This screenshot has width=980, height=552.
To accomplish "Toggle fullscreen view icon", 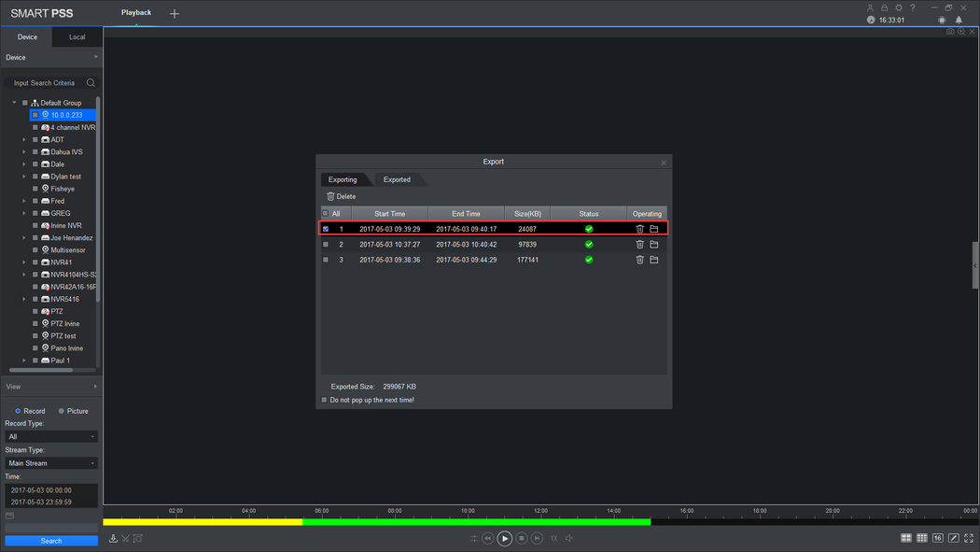I will (969, 538).
